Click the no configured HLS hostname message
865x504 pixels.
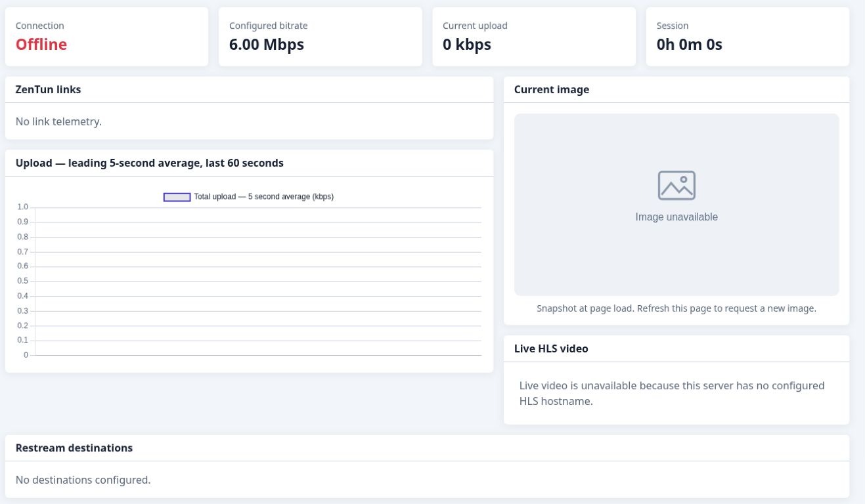point(672,393)
